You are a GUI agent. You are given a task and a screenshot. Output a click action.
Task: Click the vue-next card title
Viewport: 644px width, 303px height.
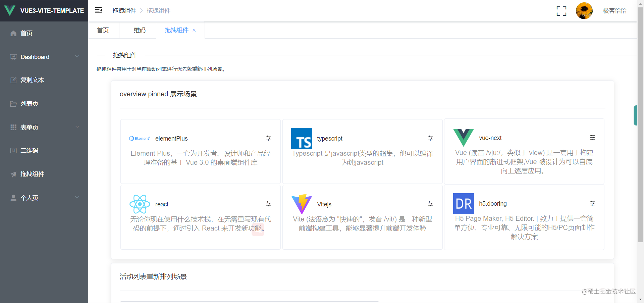[x=490, y=138]
